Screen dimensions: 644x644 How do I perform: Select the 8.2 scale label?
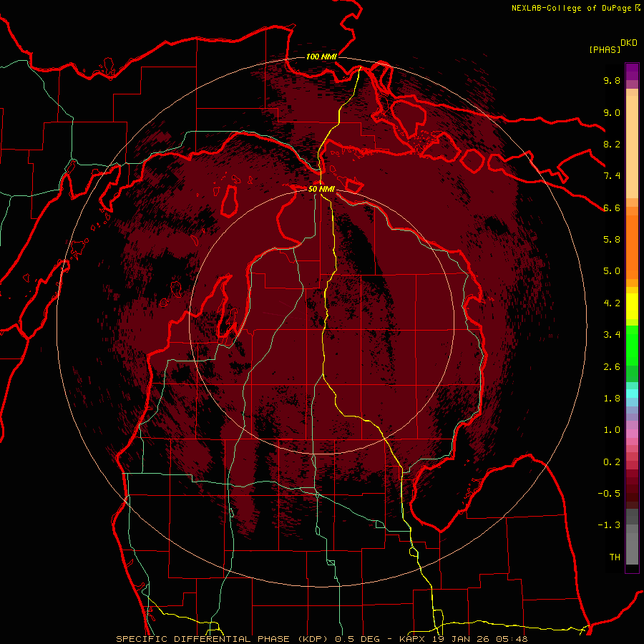point(612,144)
